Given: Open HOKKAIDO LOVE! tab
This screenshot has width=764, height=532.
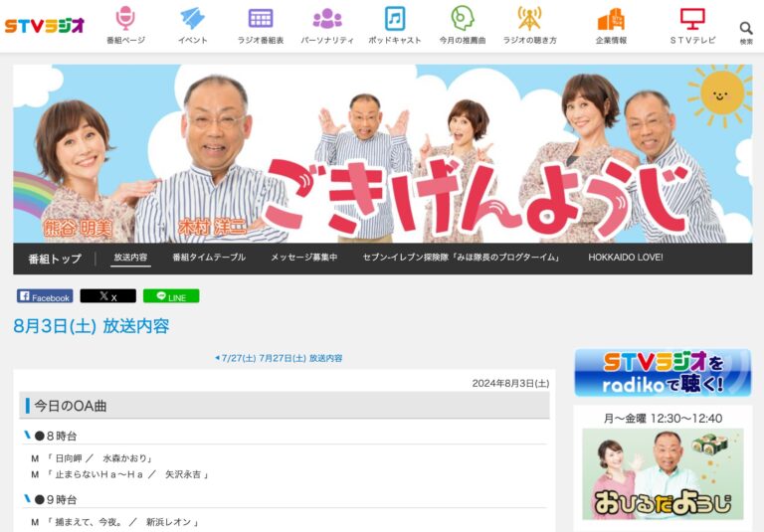Looking at the screenshot, I should coord(626,258).
